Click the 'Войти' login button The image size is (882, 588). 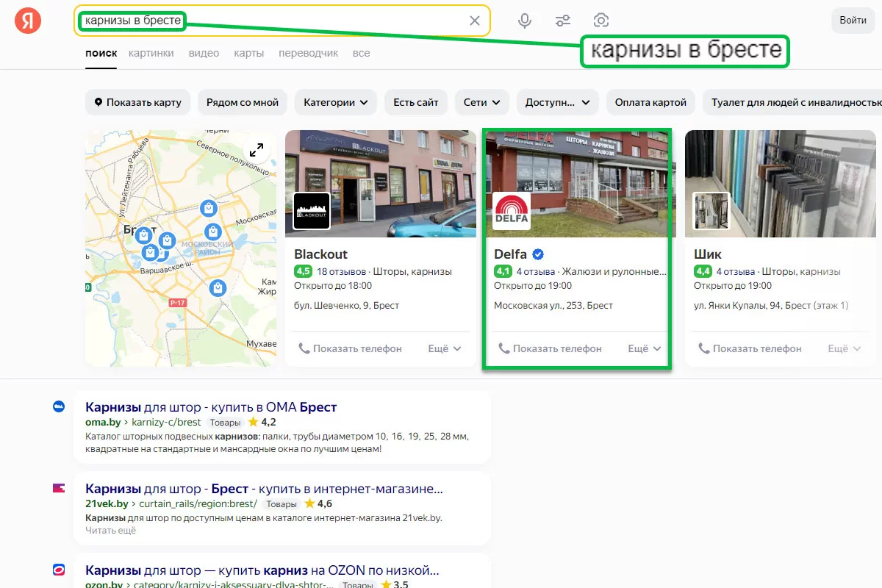pos(853,21)
